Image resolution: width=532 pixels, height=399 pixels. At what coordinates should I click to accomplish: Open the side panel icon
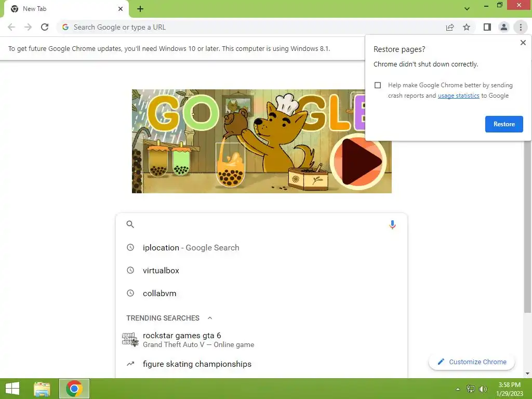pyautogui.click(x=487, y=27)
